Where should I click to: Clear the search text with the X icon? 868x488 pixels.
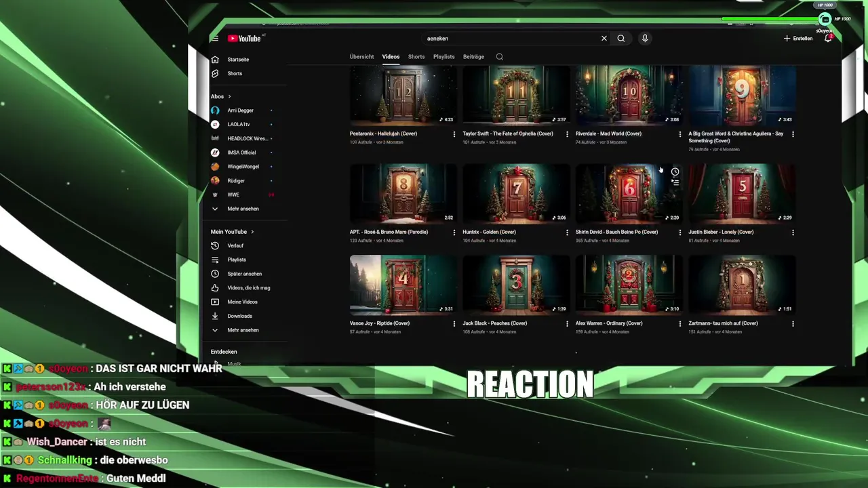click(604, 39)
